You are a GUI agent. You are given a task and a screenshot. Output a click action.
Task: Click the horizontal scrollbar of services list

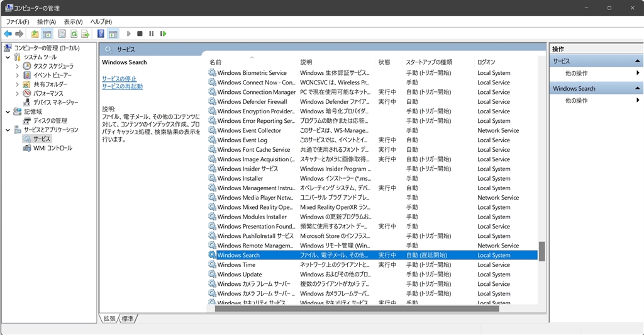point(357,309)
